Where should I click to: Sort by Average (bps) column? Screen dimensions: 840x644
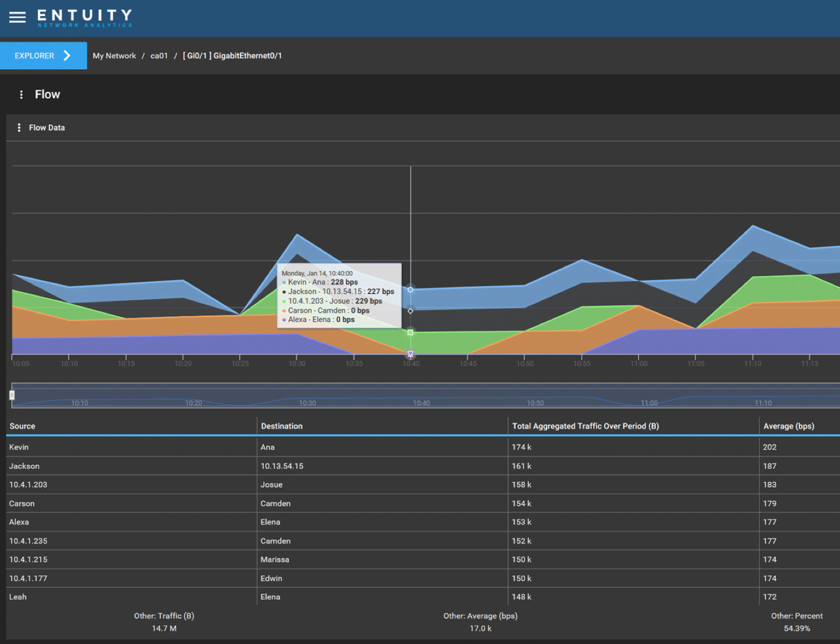[x=788, y=425]
